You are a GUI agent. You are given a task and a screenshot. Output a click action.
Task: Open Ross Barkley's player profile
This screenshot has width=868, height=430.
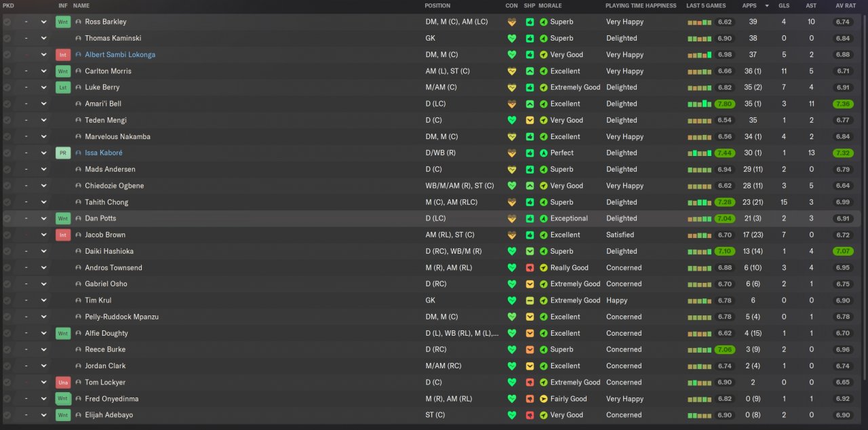pyautogui.click(x=106, y=22)
